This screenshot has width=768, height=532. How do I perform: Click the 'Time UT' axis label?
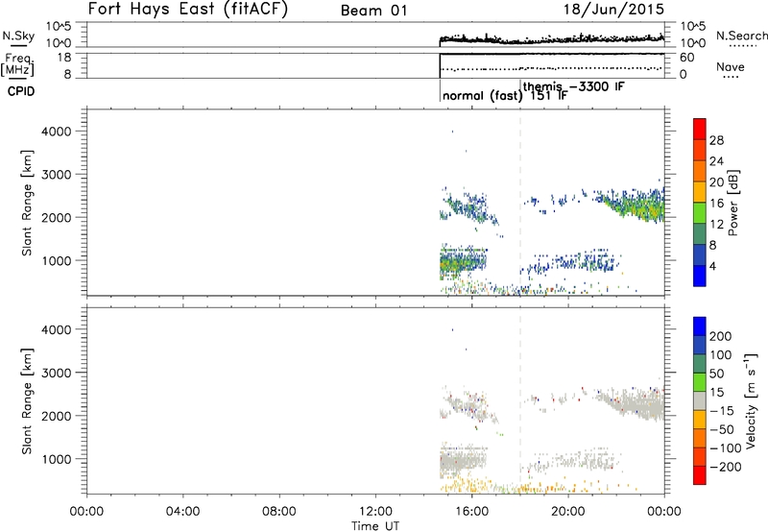click(x=375, y=525)
